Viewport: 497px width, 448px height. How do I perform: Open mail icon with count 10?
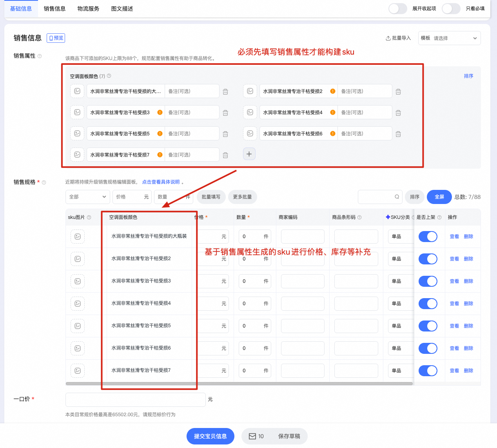point(252,436)
